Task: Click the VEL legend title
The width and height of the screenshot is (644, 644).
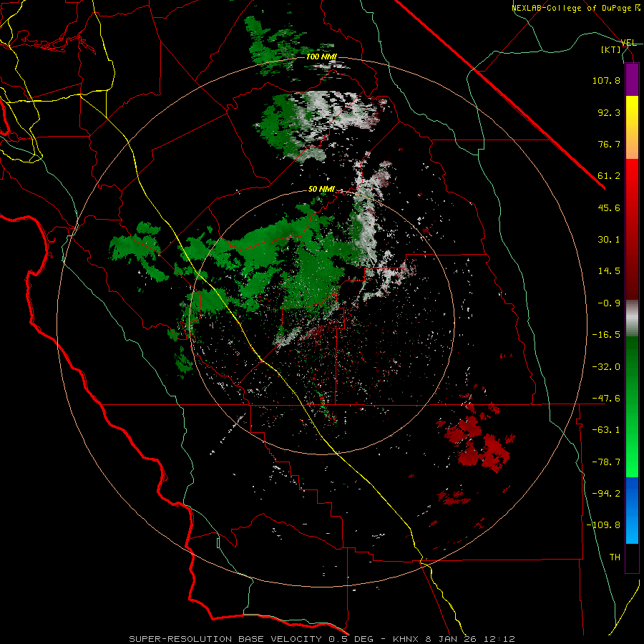Action: click(x=629, y=43)
